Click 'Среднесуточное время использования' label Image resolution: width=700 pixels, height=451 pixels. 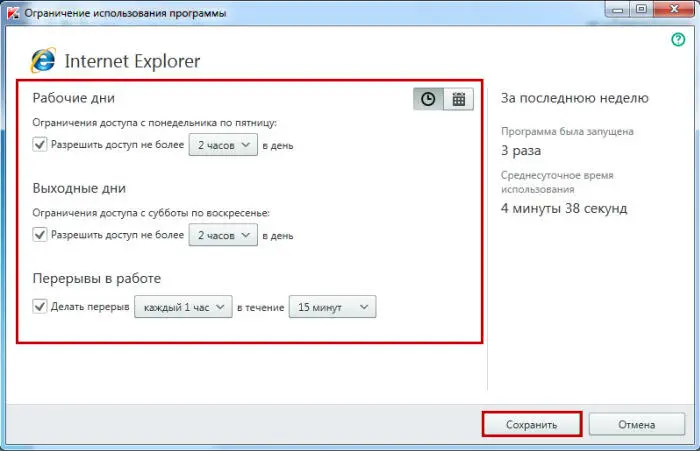coord(557,182)
